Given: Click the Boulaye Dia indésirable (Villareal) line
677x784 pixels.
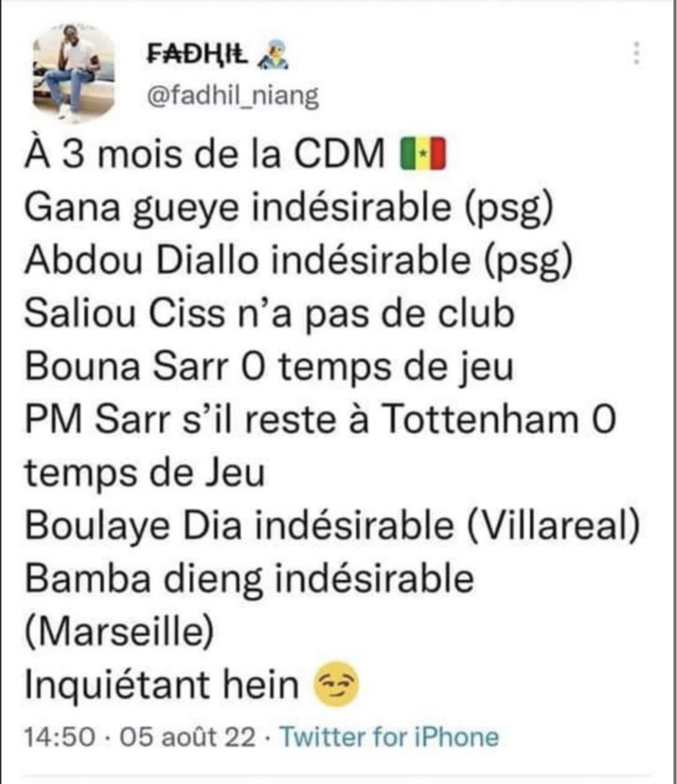Looking at the screenshot, I should coord(332,525).
